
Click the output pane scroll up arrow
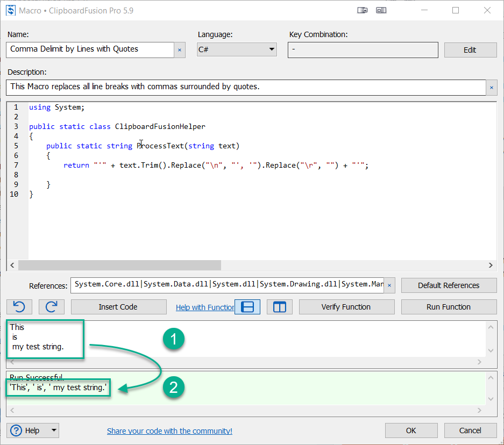coord(491,378)
